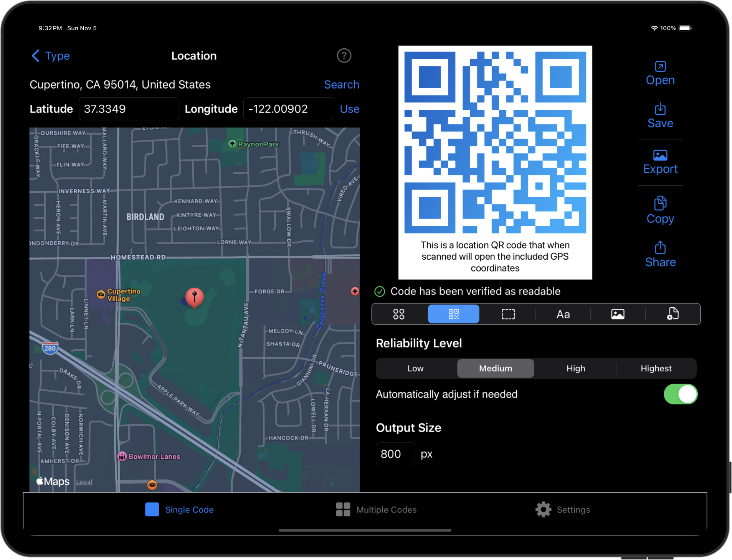
Task: Tap the Wi-Fi status icon
Action: (654, 28)
